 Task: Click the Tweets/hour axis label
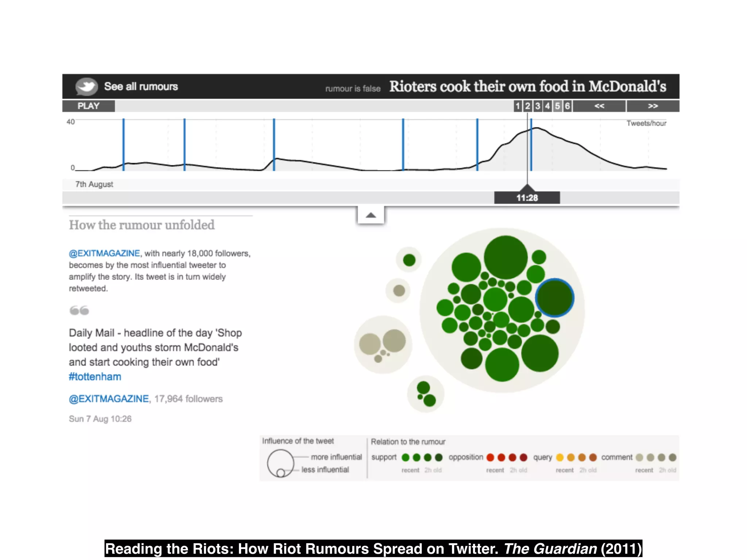coord(646,123)
